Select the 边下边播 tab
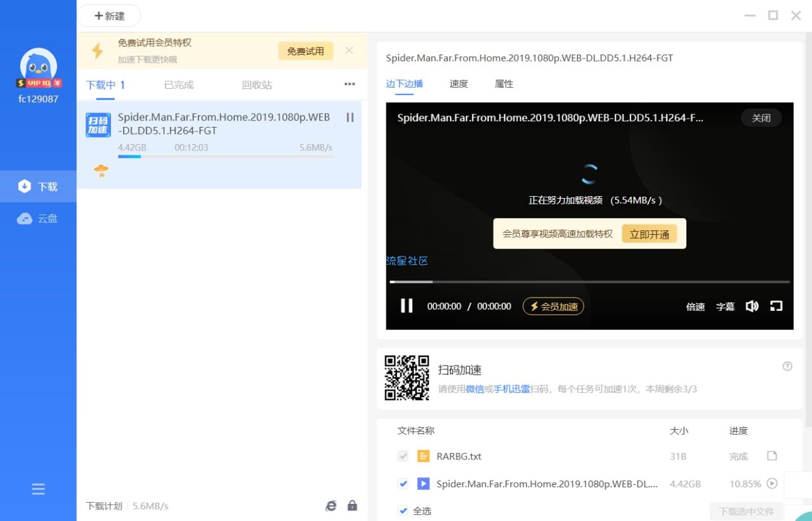The height and width of the screenshot is (521, 812). 404,84
